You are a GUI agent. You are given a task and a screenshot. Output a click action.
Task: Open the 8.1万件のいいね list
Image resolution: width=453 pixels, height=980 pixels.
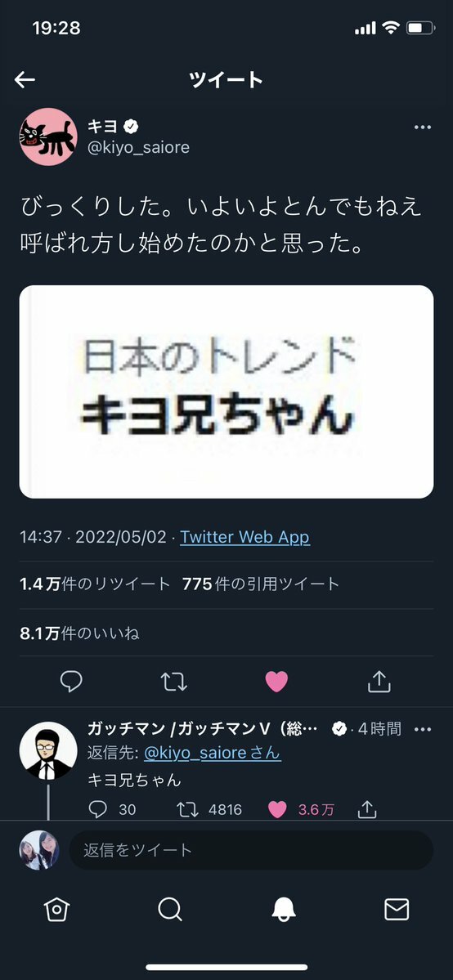(x=79, y=633)
